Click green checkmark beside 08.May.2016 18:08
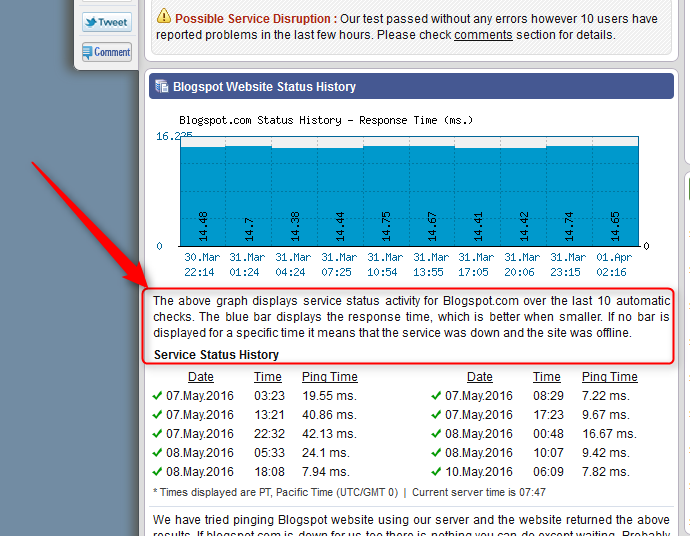 [157, 471]
